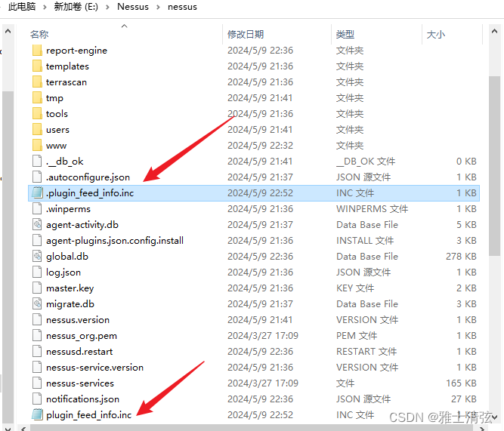The image size is (504, 431).
Task: Click the terrascan folder icon
Action: pos(37,82)
